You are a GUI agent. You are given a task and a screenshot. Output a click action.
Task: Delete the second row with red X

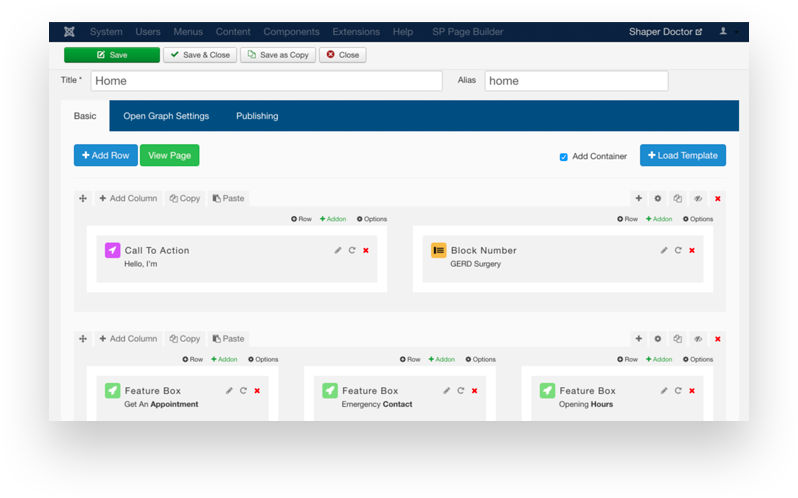pyautogui.click(x=718, y=339)
